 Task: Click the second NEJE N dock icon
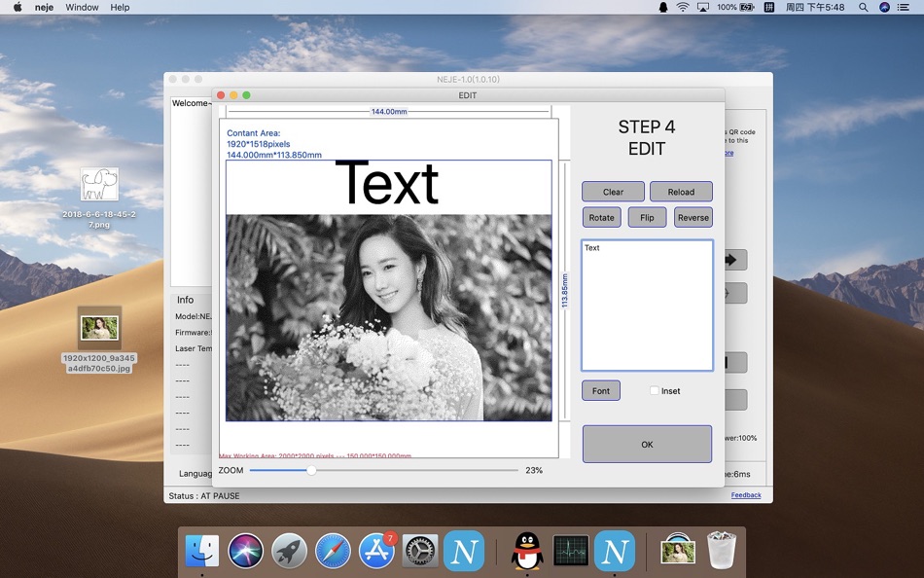tap(615, 551)
